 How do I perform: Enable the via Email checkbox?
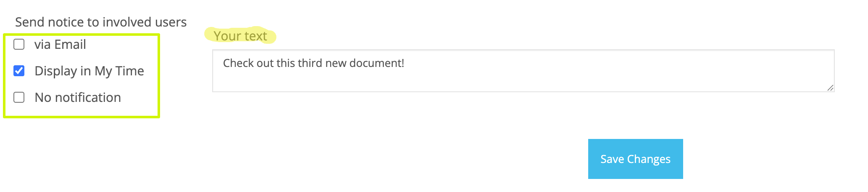pyautogui.click(x=19, y=44)
